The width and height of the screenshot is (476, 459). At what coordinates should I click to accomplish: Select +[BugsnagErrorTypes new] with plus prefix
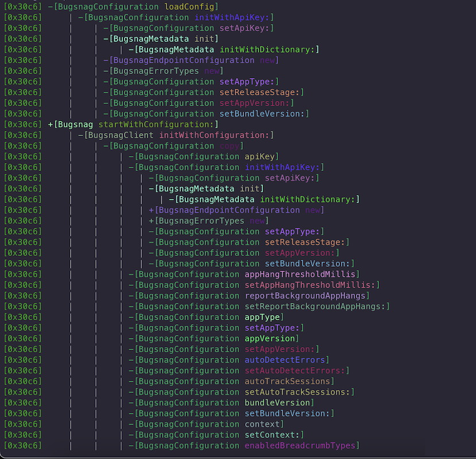pos(208,220)
